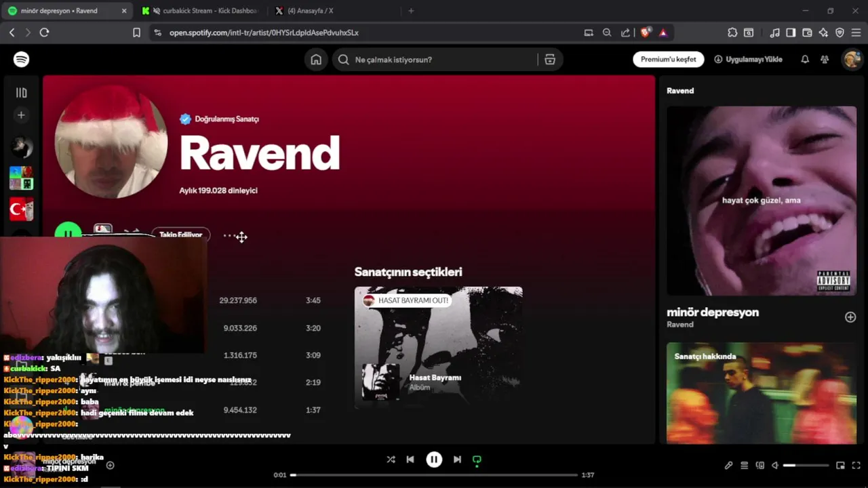Open notifications bell icon

point(805,60)
